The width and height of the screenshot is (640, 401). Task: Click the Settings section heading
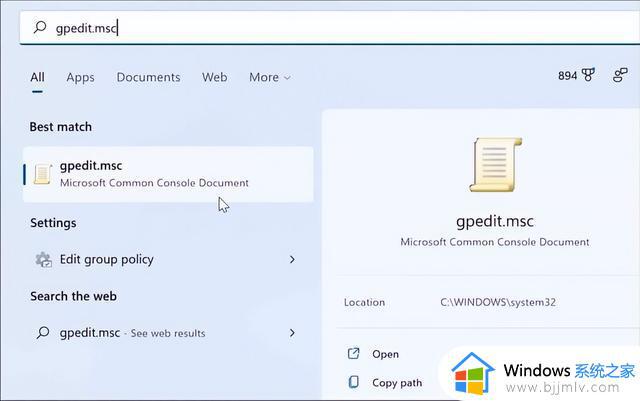tap(53, 223)
